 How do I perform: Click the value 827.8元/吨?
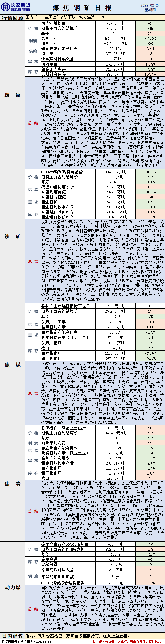[115, 549]
